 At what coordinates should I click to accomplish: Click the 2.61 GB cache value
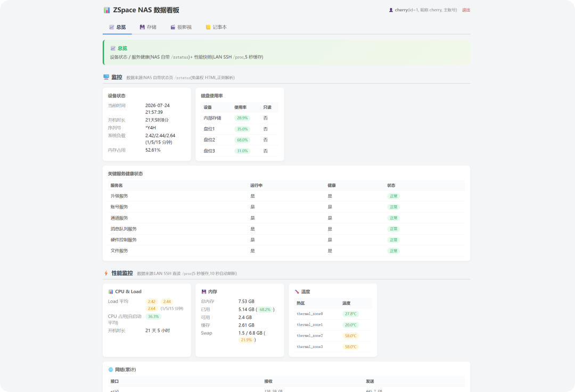point(247,326)
